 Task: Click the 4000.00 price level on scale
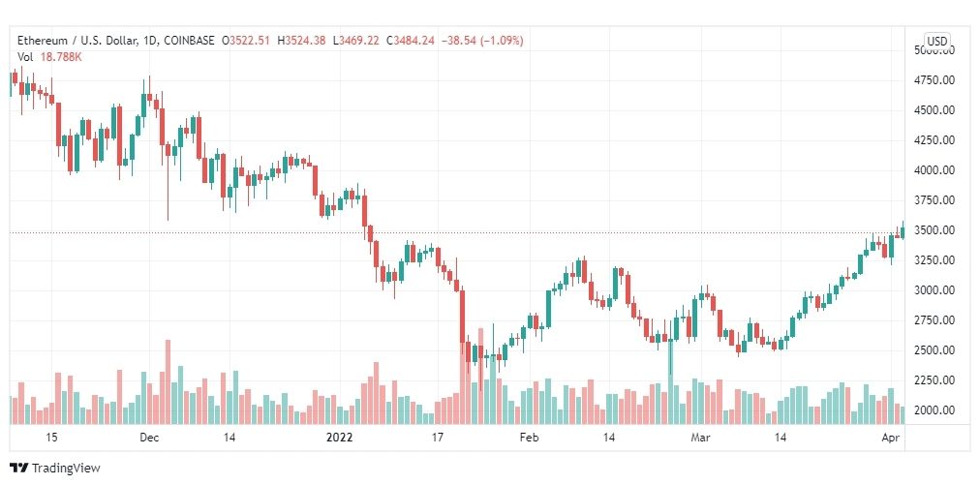(932, 170)
